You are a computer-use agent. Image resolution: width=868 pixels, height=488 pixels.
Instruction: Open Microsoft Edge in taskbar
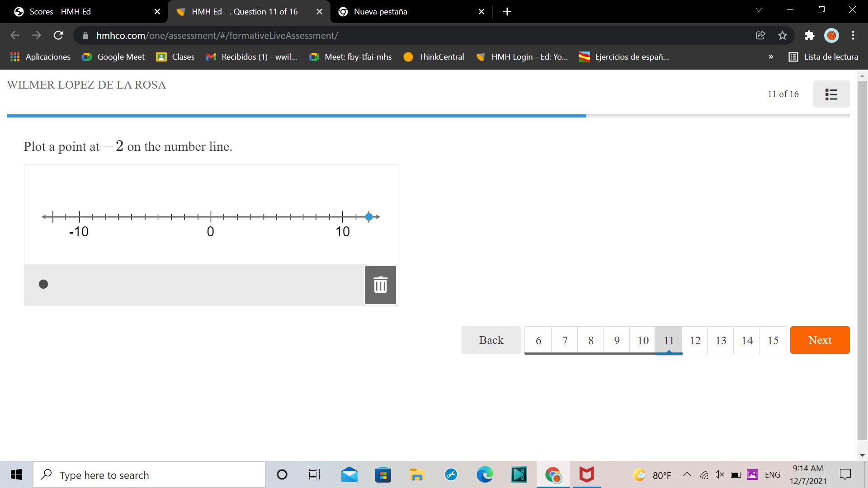click(485, 475)
